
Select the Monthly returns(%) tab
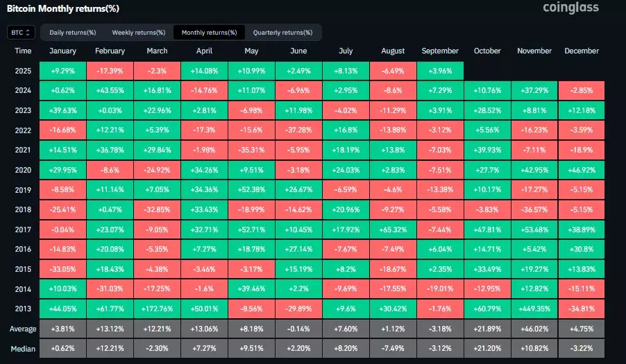click(209, 33)
